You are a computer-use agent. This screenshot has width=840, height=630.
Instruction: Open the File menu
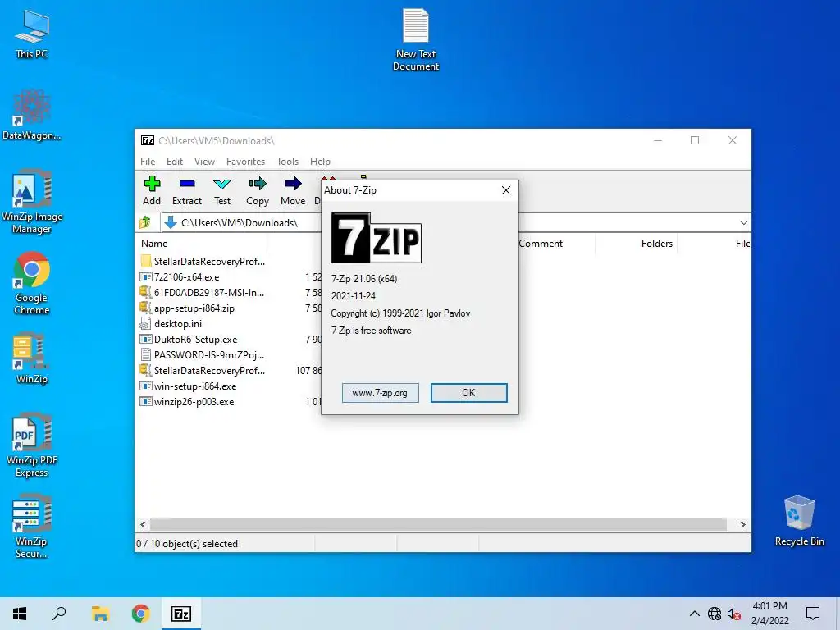[148, 162]
